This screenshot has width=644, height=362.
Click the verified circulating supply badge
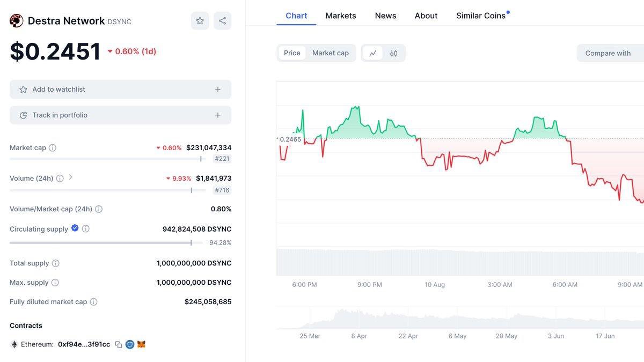(x=75, y=228)
